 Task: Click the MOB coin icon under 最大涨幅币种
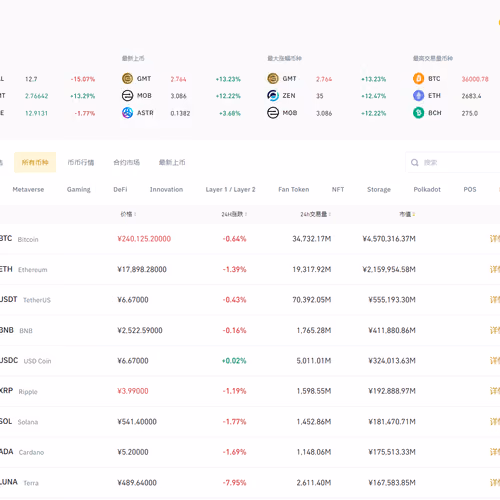pos(273,113)
